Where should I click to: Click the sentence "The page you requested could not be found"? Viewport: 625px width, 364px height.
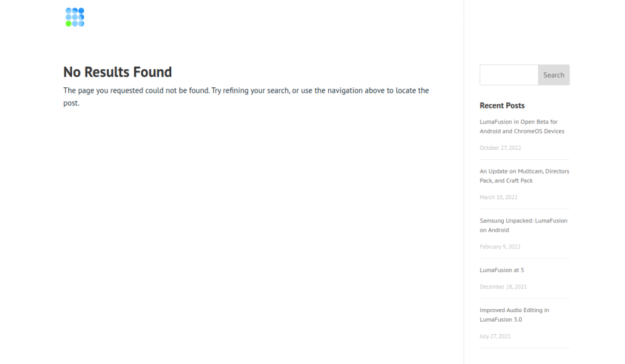136,91
